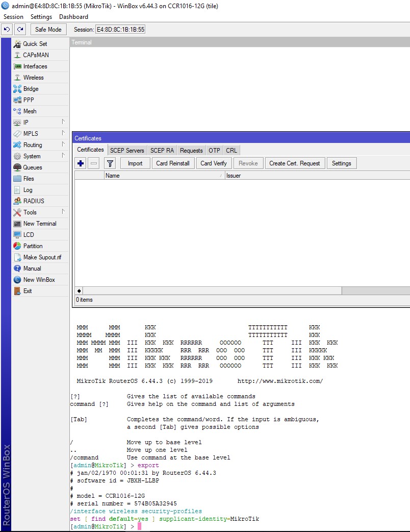Open RADIUS in the sidebar

tap(40, 201)
